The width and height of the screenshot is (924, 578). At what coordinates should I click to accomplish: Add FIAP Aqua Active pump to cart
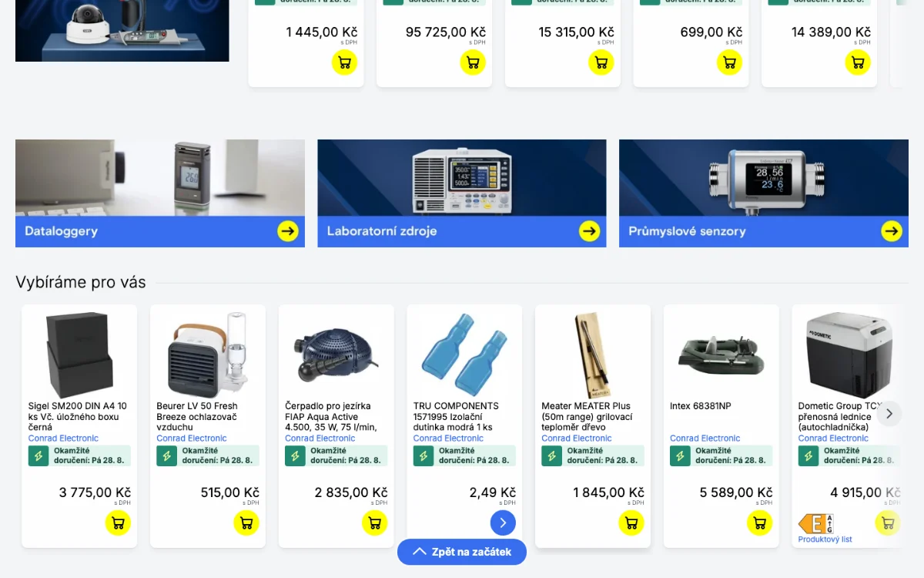(x=375, y=523)
